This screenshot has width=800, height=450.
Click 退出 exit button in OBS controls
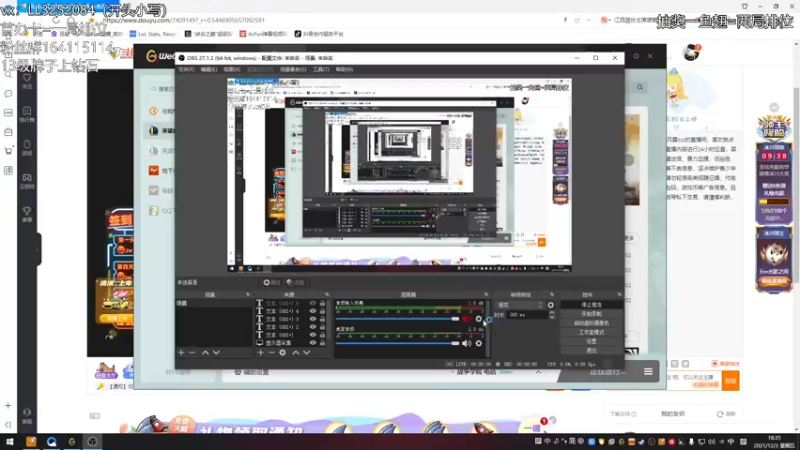tap(591, 351)
